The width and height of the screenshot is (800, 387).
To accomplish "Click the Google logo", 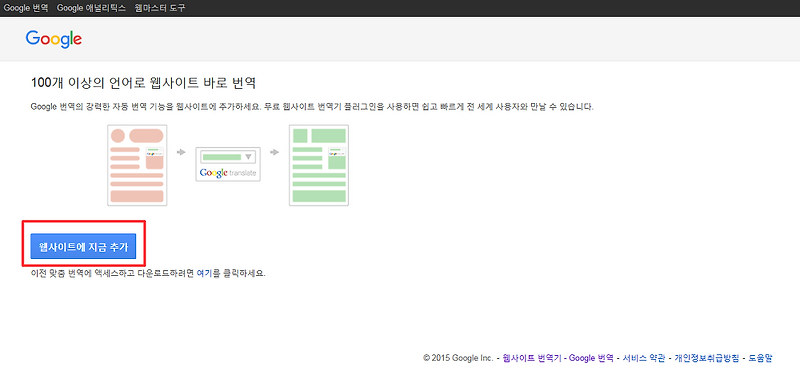I will point(54,39).
